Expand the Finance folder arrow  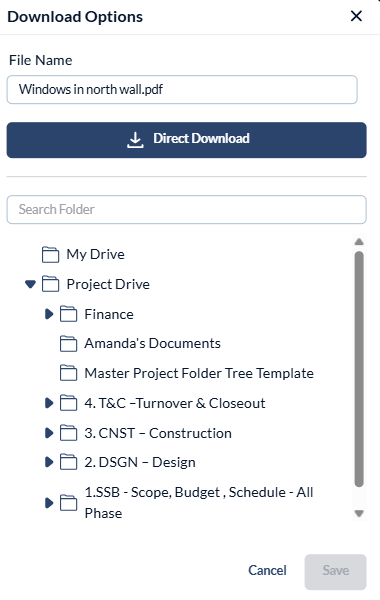coord(49,314)
